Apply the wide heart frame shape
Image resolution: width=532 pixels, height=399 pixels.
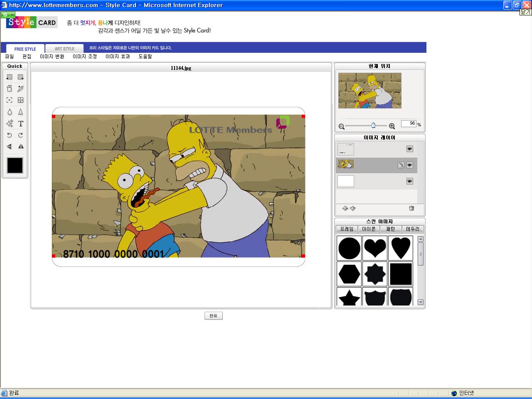tap(375, 248)
